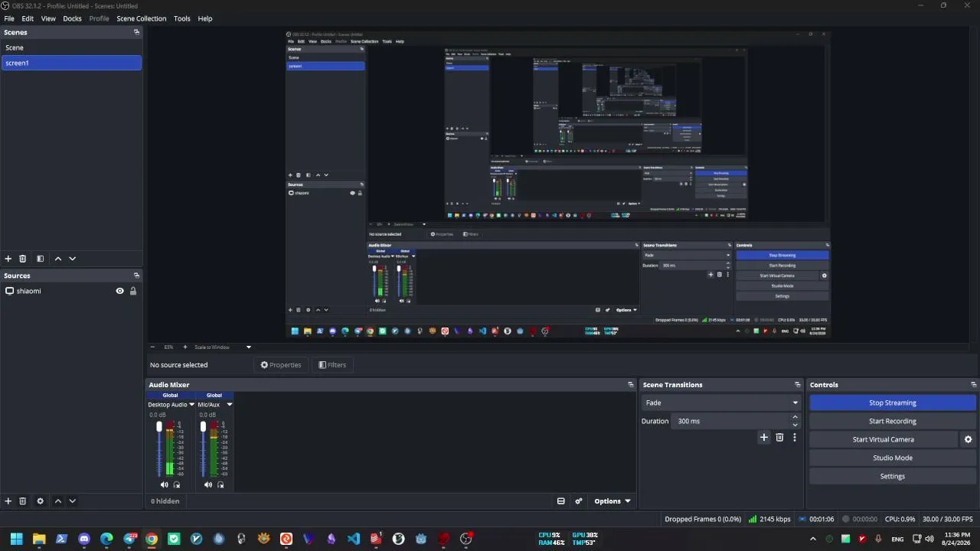
Task: Open the Fade transition dropdown
Action: pyautogui.click(x=721, y=403)
